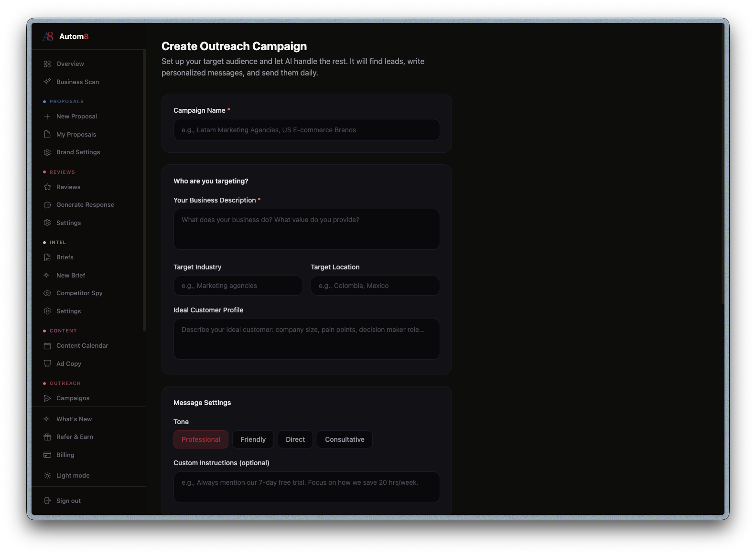
Task: Open New Proposal from sidebar
Action: [76, 117]
